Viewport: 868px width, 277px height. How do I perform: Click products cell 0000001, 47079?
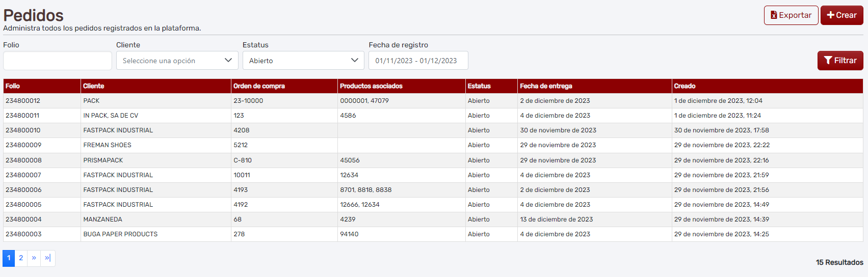pos(364,101)
